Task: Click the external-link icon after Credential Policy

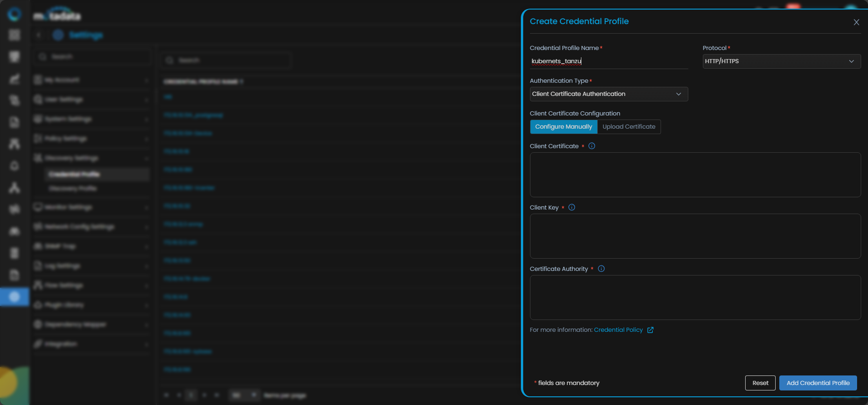Action: [651, 330]
